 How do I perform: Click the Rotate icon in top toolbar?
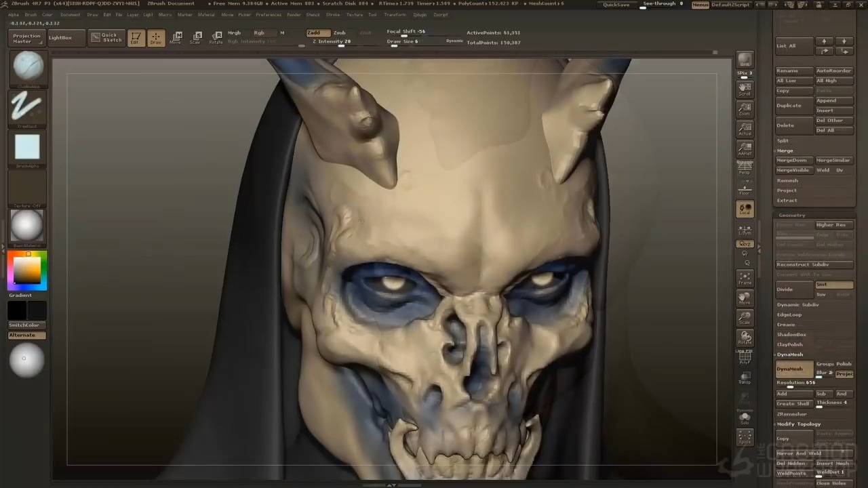click(216, 38)
